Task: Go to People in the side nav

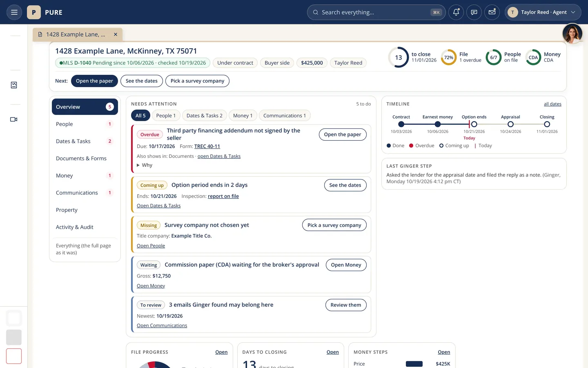Action: (85, 124)
